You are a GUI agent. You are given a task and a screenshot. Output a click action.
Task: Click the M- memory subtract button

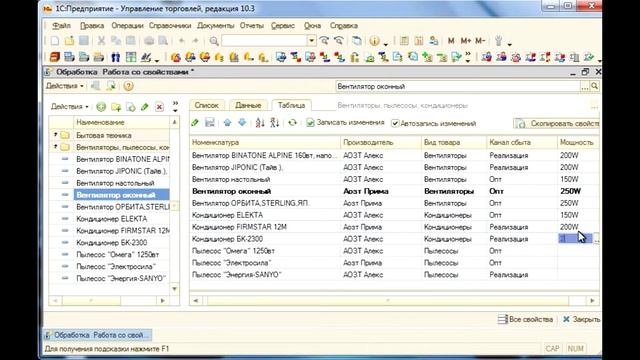(x=480, y=41)
